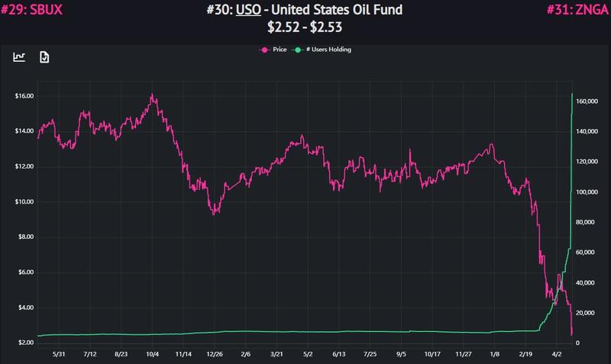
Task: Open the USO ticker link
Action: coord(248,10)
